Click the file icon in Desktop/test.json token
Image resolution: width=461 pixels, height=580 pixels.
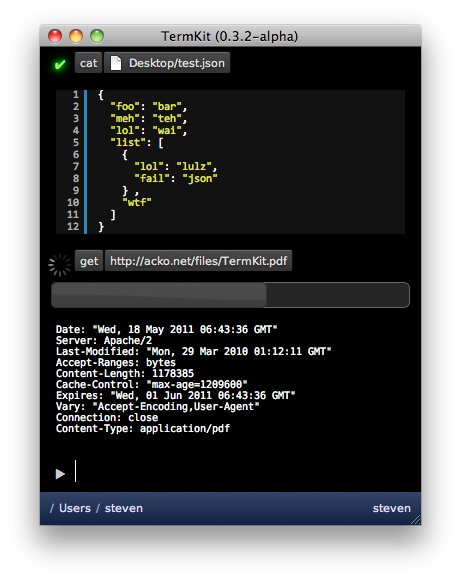(x=116, y=63)
